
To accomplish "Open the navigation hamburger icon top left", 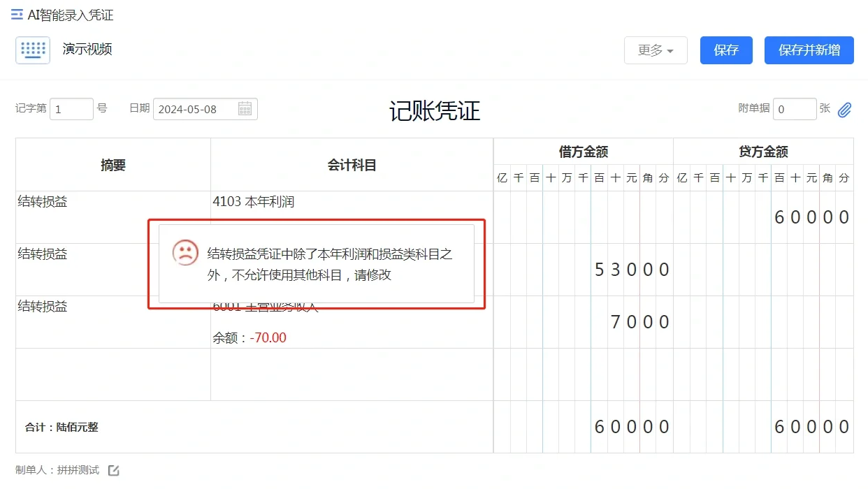I will click(x=15, y=14).
